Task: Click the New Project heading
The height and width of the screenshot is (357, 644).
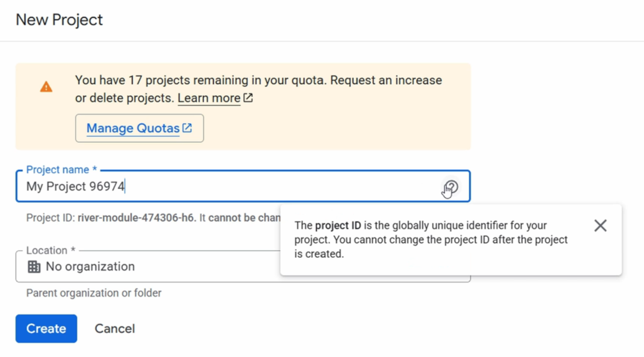Action: [59, 20]
